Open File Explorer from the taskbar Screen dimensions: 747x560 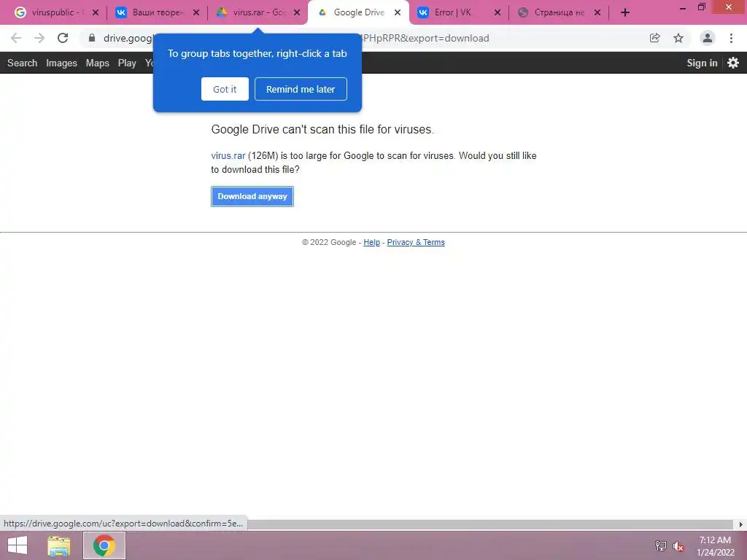59,545
